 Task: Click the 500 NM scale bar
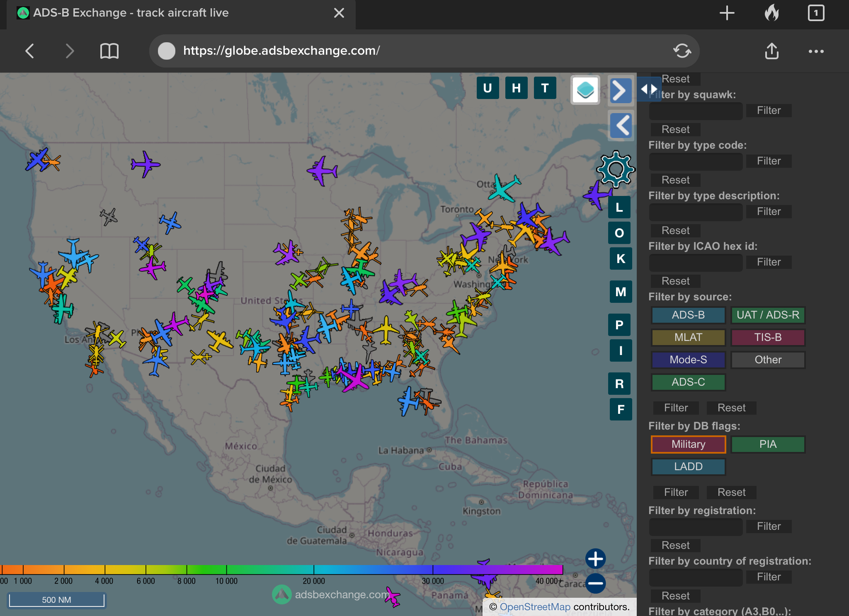(x=56, y=600)
